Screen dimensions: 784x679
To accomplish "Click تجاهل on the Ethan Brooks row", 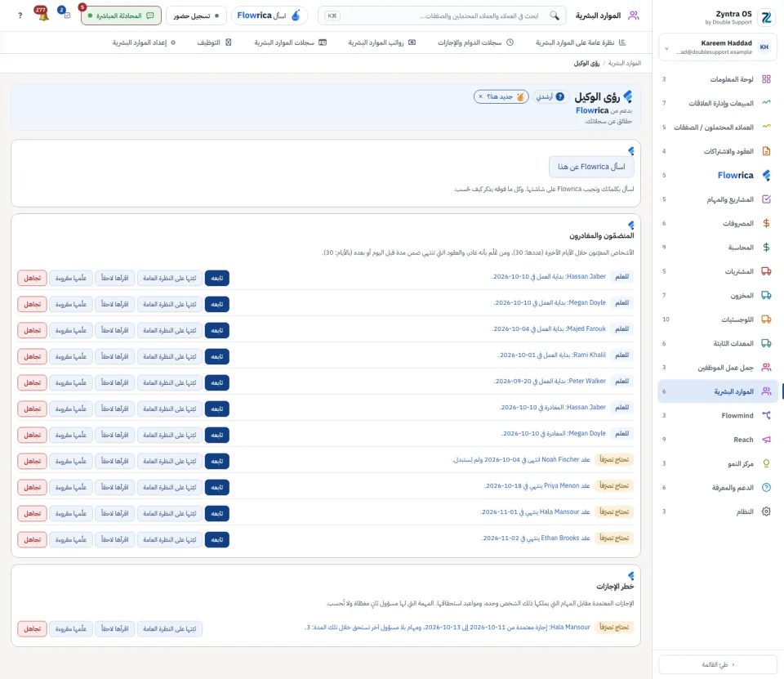I will [x=32, y=539].
